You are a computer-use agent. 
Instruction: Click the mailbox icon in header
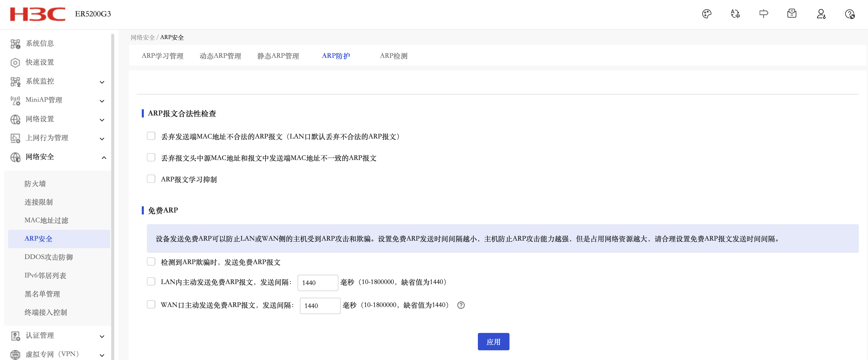(x=792, y=14)
